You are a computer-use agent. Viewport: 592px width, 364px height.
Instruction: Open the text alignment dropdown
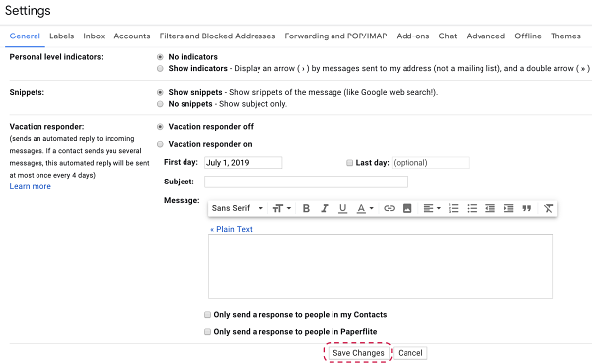click(x=432, y=208)
